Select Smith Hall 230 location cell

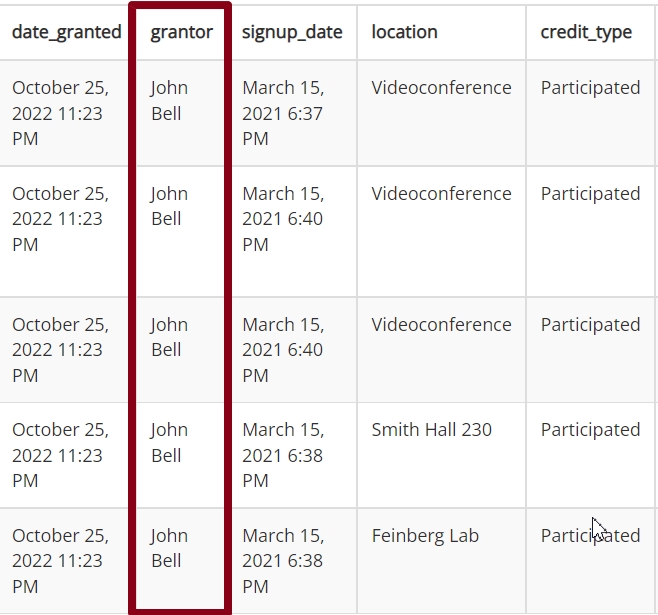431,430
